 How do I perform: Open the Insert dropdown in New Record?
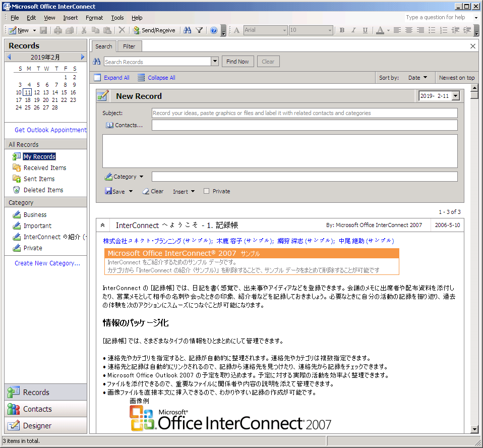tap(184, 192)
